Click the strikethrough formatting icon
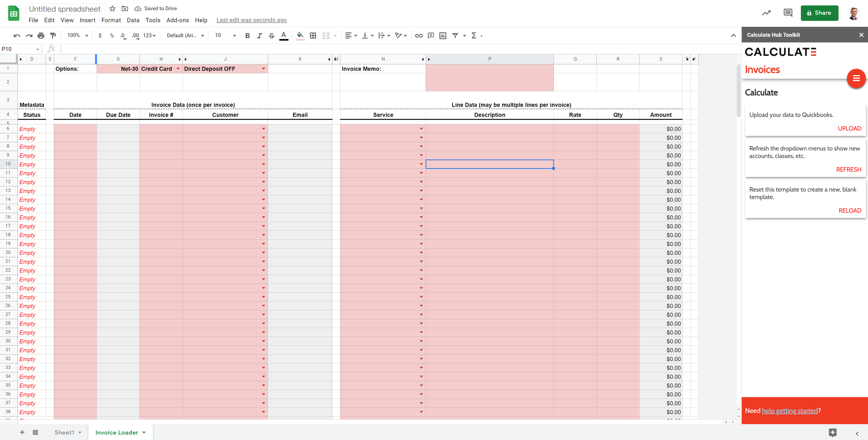 pos(272,35)
